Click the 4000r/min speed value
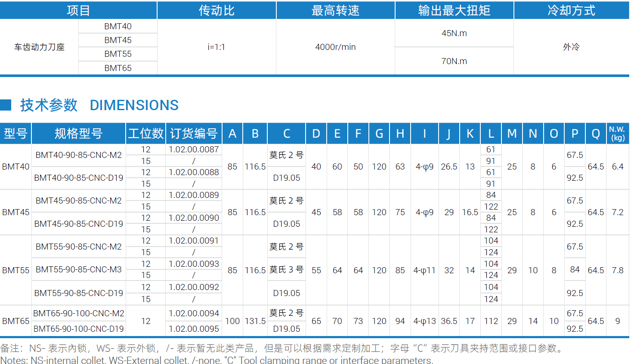634x364 pixels. point(335,47)
